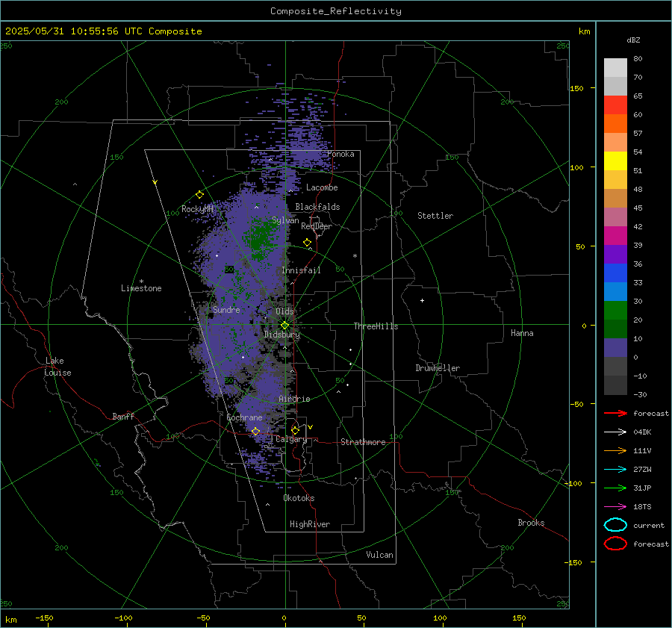Click the asterisk marker east of Innisfail
The width and height of the screenshot is (672, 628).
click(x=355, y=256)
